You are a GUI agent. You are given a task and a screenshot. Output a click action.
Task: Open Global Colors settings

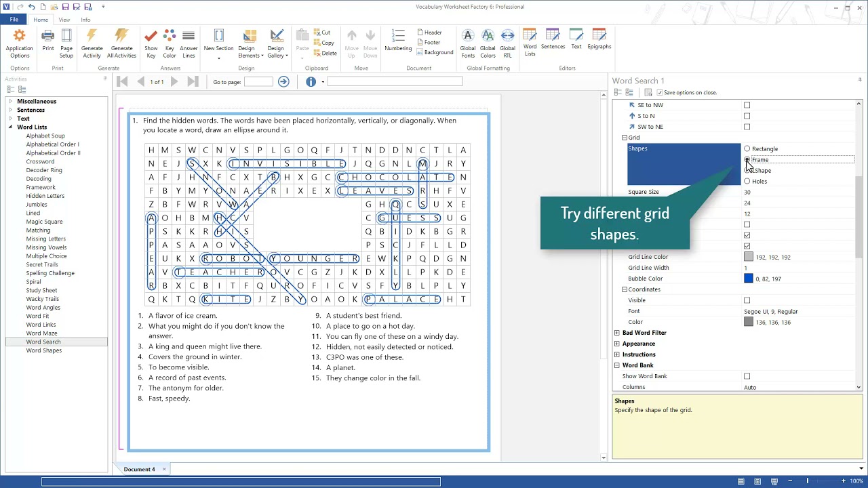[x=488, y=43]
